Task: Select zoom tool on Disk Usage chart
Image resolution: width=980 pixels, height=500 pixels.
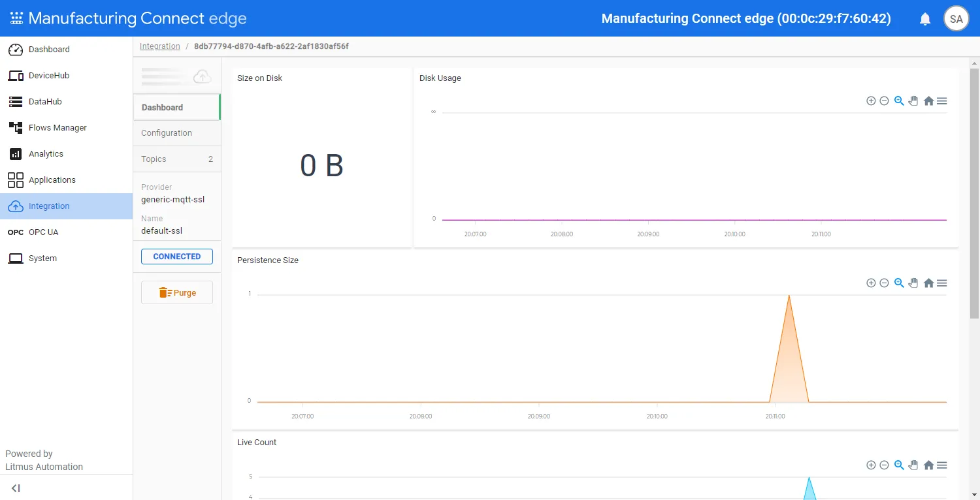Action: [899, 101]
